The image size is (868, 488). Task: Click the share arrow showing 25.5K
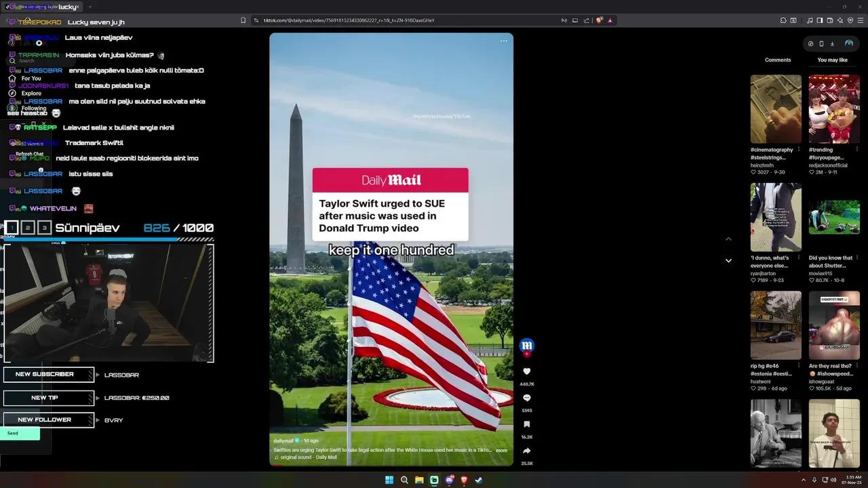(526, 451)
